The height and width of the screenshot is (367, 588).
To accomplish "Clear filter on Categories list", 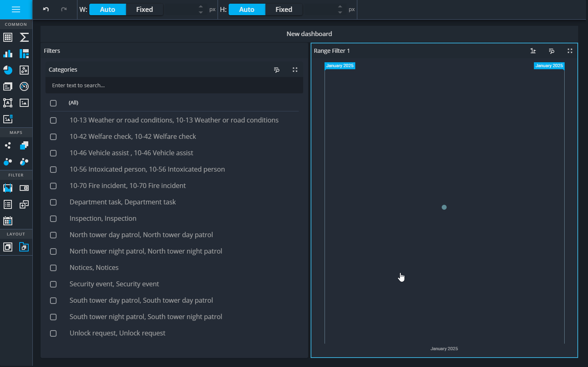I will (277, 70).
